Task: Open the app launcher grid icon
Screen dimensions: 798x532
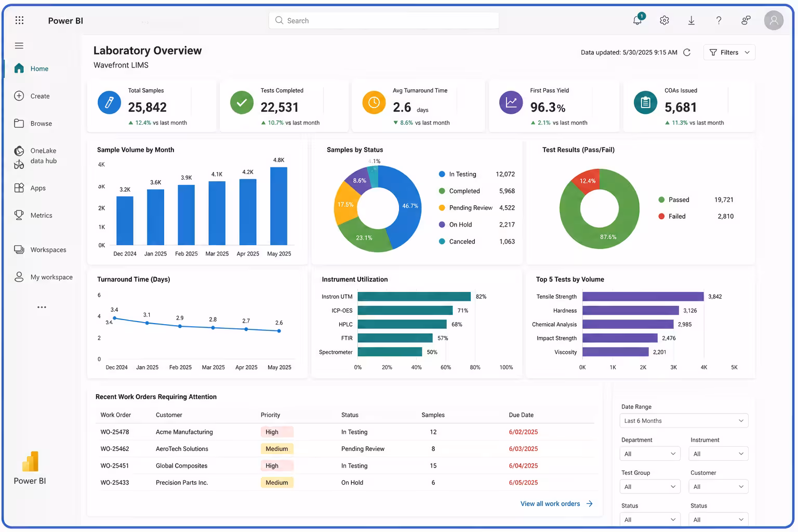Action: coord(19,20)
